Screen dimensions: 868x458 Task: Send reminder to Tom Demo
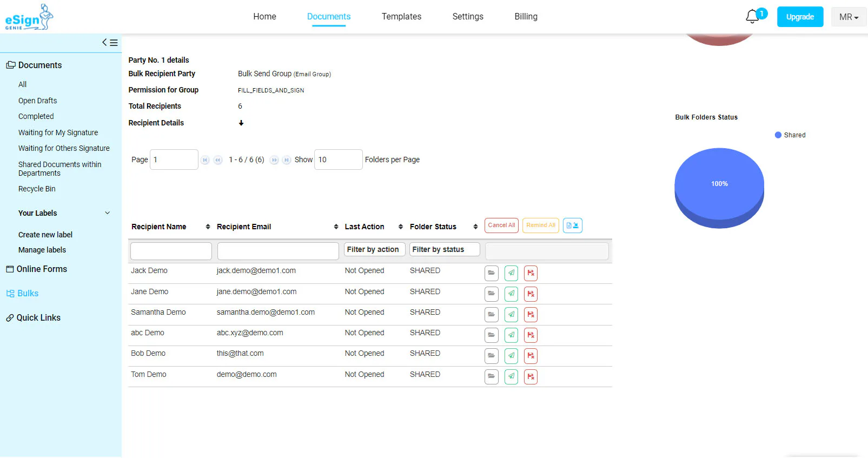tap(511, 376)
